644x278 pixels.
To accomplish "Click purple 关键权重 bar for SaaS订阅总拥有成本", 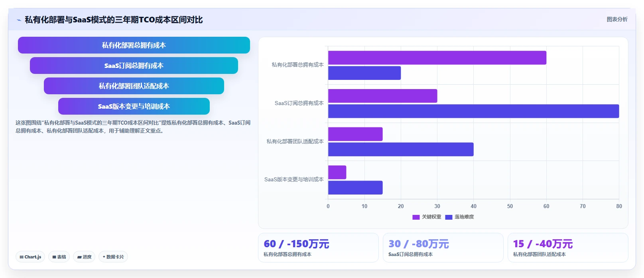I will (382, 96).
